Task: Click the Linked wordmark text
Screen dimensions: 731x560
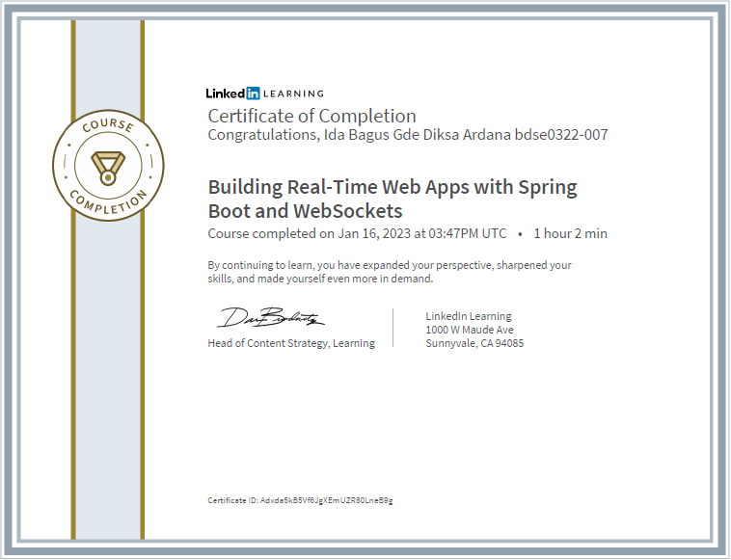Action: (x=226, y=93)
